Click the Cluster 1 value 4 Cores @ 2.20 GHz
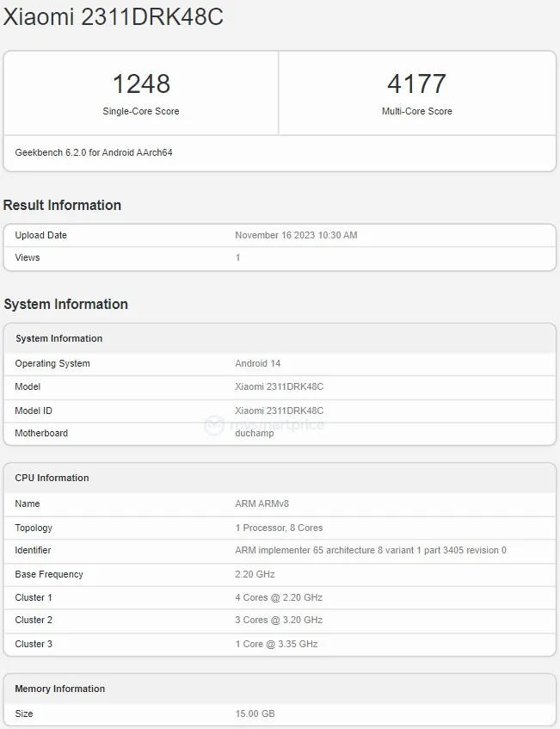 point(279,597)
